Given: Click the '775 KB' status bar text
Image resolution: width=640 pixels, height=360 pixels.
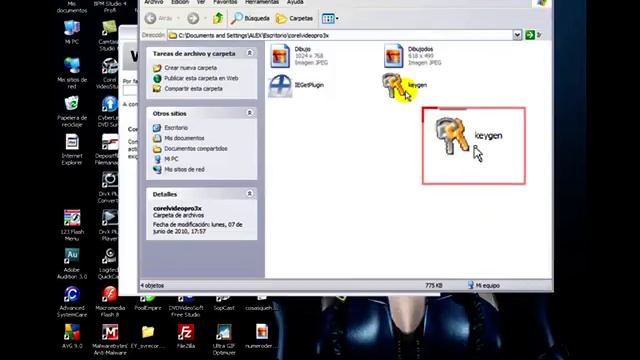Looking at the screenshot, I should [x=433, y=286].
